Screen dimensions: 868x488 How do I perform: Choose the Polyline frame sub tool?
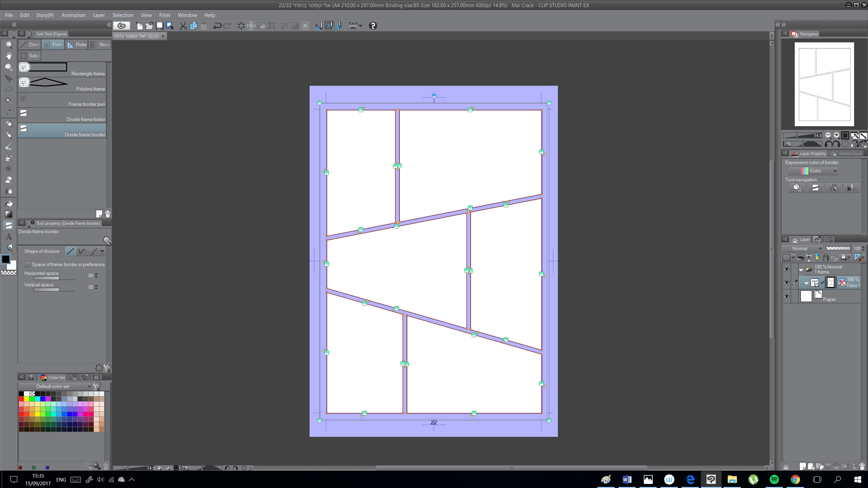pyautogui.click(x=62, y=84)
